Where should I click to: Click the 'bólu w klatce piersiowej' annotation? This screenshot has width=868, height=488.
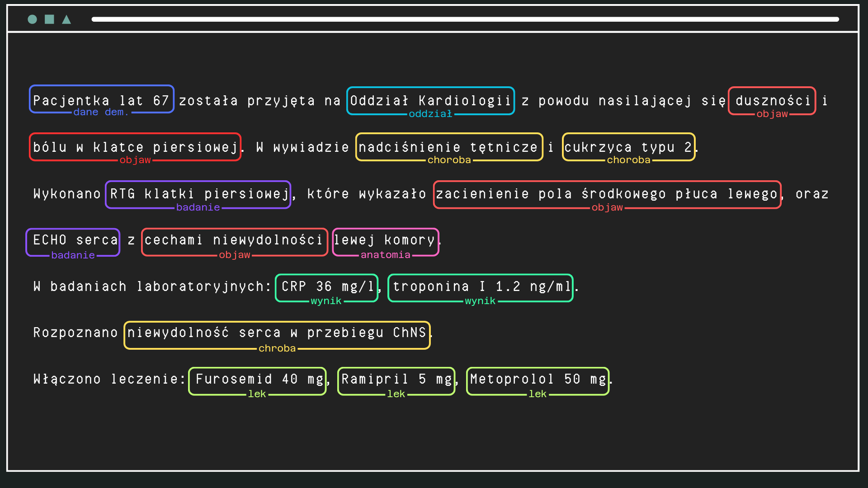(x=135, y=147)
